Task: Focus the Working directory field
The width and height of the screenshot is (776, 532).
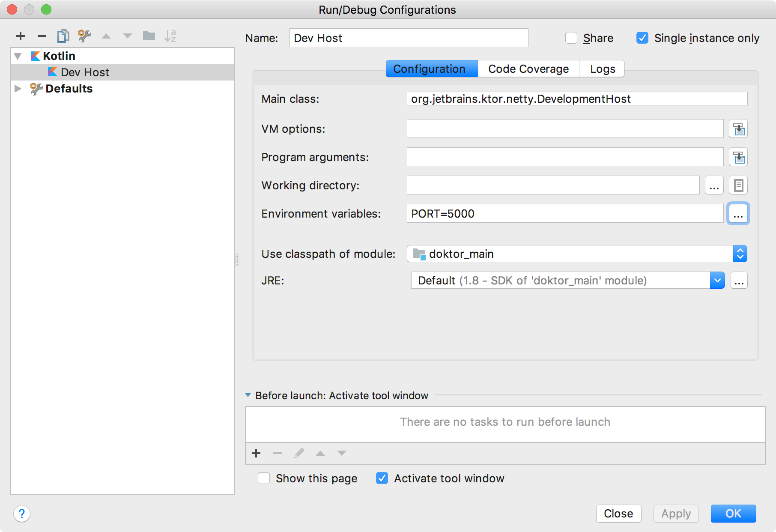Action: coord(553,185)
